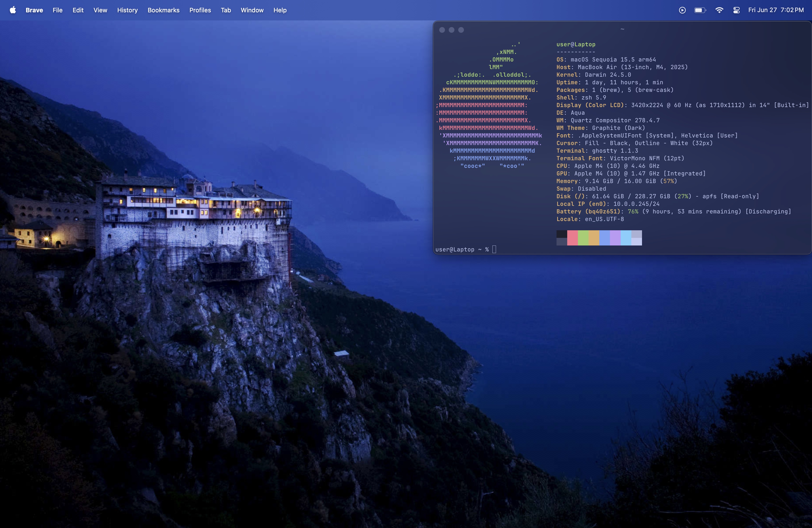The width and height of the screenshot is (812, 528).
Task: Click the OS line macOS Sequoia 15.5
Action: click(x=606, y=60)
